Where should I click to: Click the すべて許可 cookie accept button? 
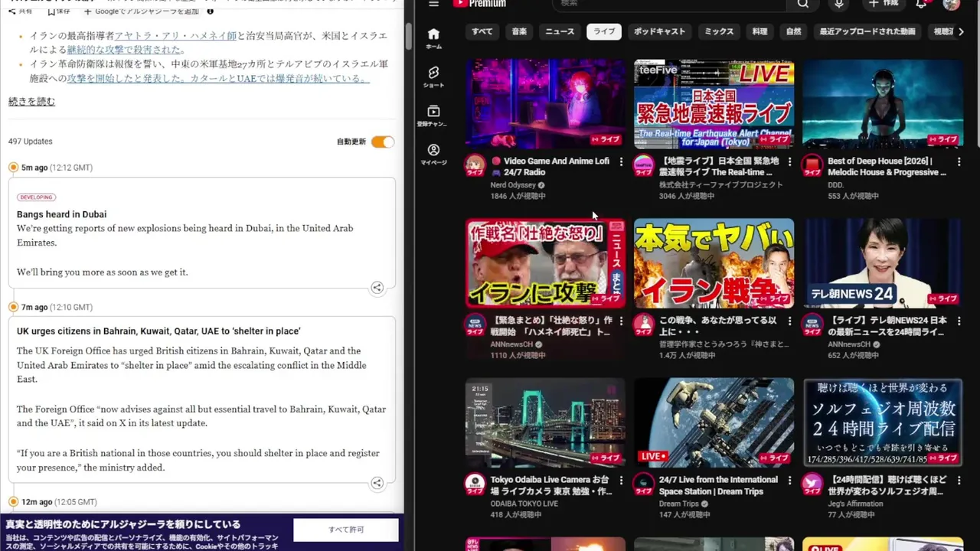tap(346, 530)
